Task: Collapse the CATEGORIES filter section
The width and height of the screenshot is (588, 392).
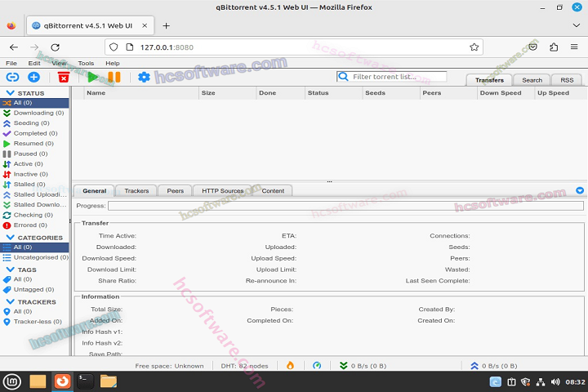Action: tap(11, 238)
